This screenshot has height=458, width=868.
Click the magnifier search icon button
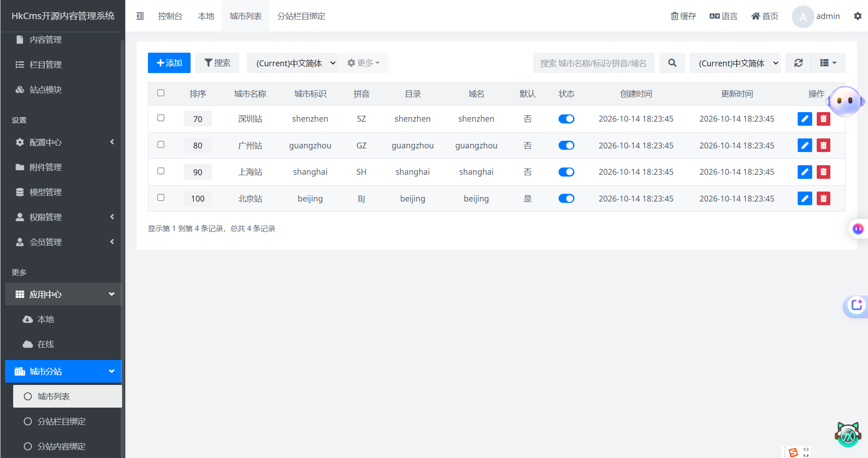[x=672, y=63]
